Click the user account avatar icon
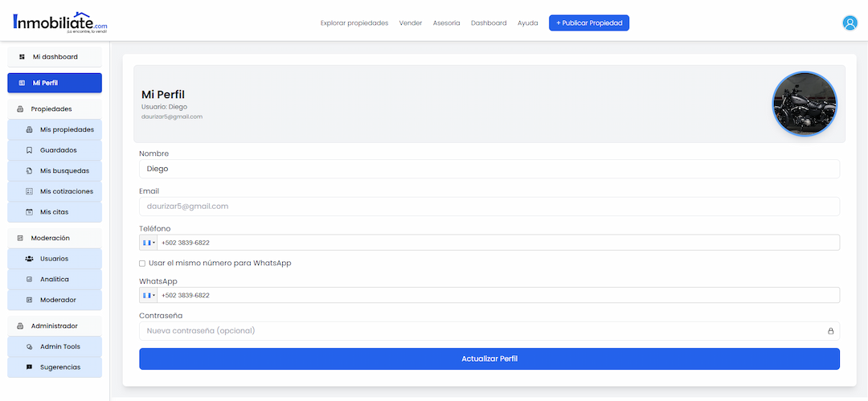Screen dimensions: 868x401 tap(850, 23)
